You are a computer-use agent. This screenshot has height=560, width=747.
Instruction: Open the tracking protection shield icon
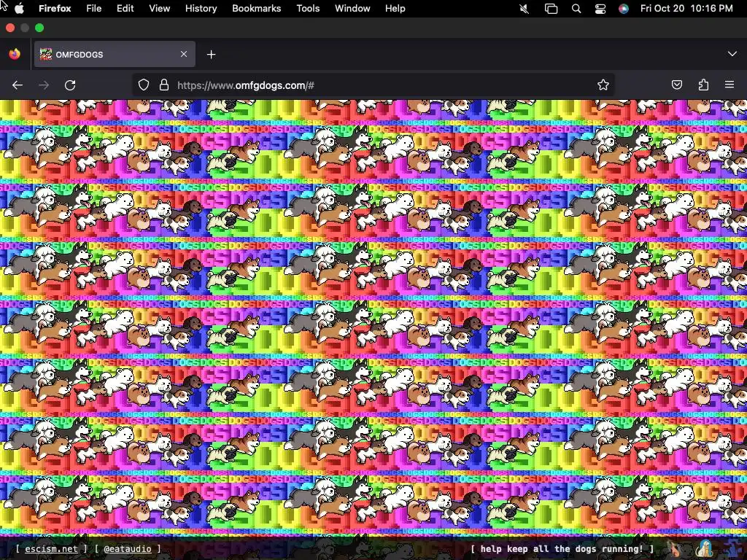point(144,85)
